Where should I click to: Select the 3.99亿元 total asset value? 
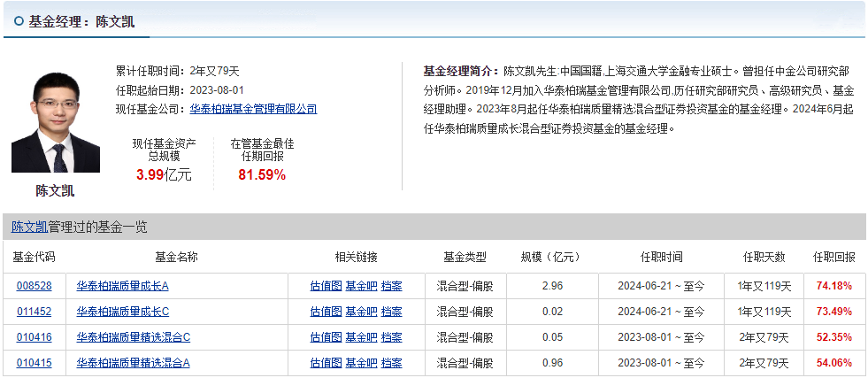(x=164, y=175)
